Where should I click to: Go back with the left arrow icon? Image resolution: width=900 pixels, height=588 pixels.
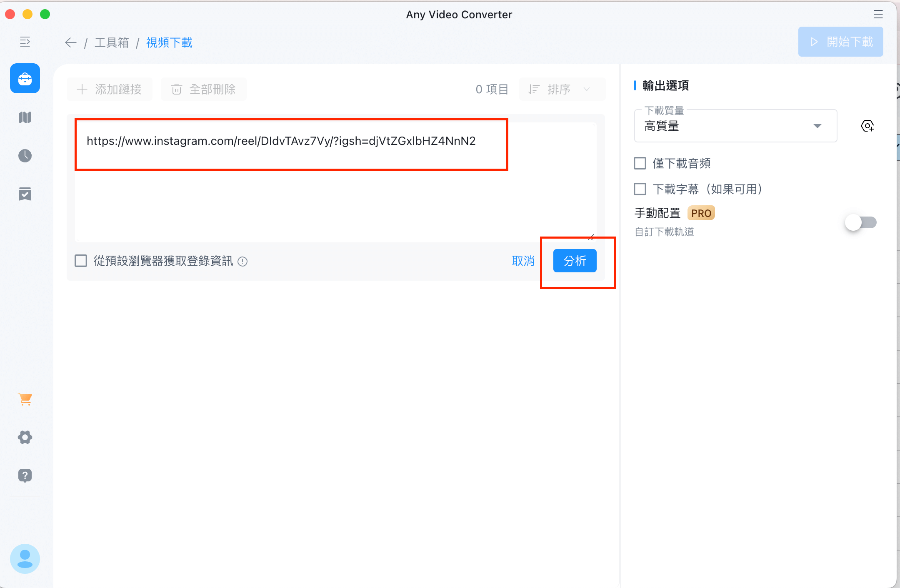[71, 42]
